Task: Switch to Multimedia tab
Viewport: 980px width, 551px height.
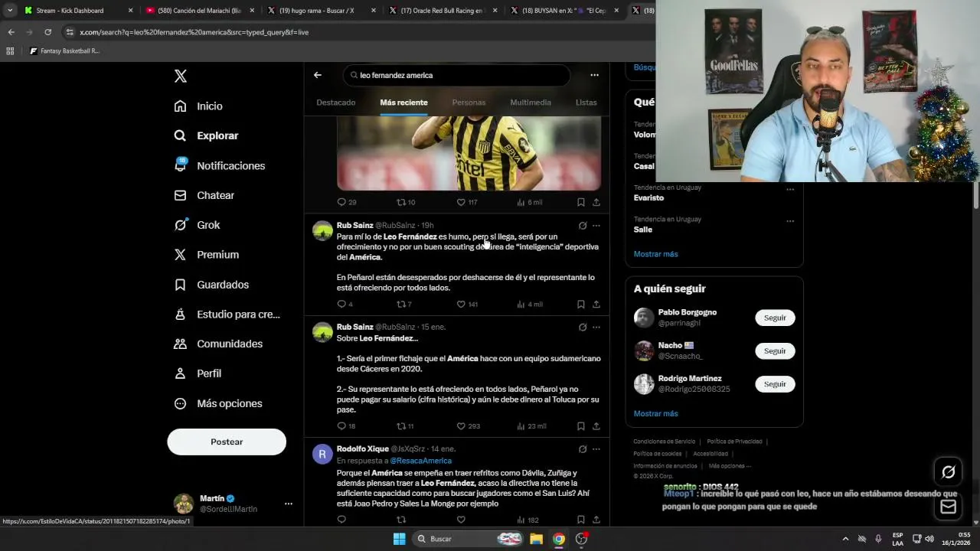Action: click(x=531, y=103)
